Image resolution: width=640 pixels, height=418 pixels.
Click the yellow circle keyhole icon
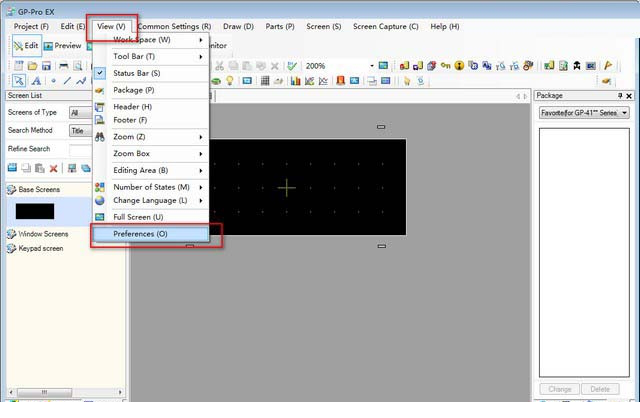click(459, 66)
